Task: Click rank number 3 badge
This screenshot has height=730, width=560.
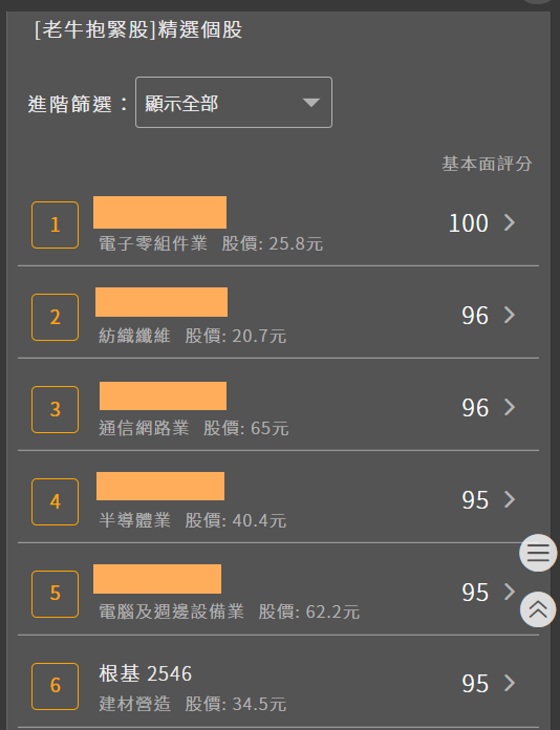Action: [55, 409]
